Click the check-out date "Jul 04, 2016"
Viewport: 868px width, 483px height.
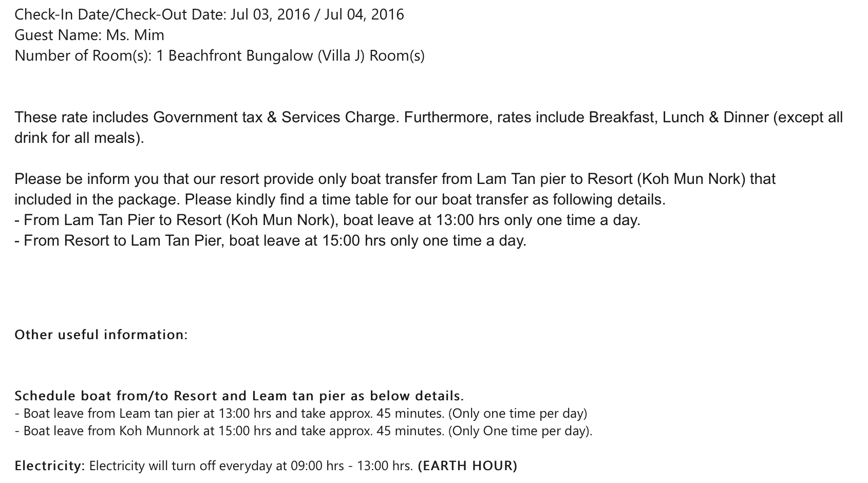point(364,14)
